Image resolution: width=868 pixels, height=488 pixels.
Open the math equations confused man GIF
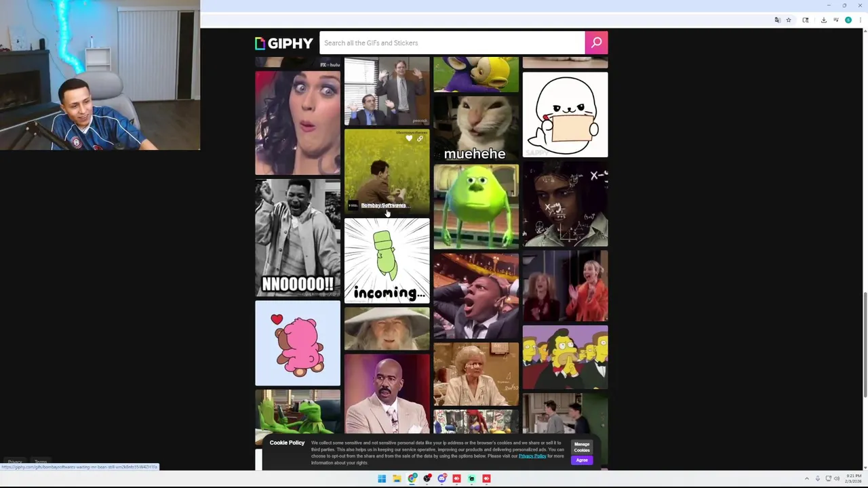[x=565, y=204]
